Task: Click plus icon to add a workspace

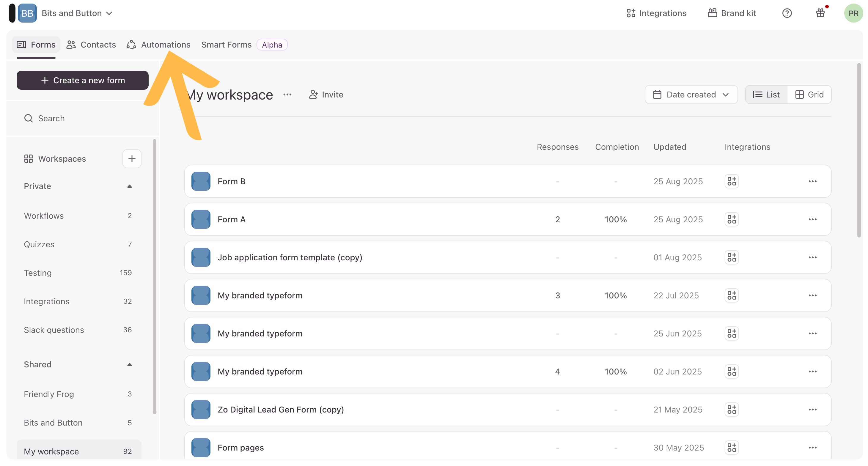Action: pos(132,159)
